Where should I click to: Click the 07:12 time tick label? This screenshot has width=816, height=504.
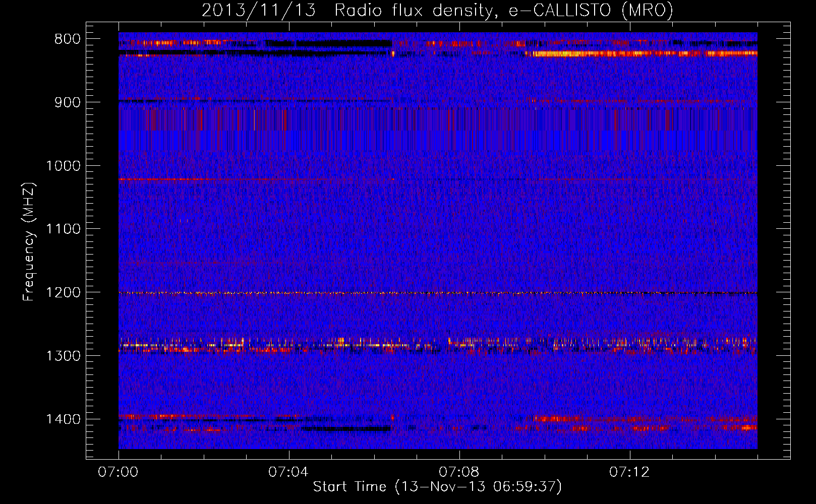[629, 472]
